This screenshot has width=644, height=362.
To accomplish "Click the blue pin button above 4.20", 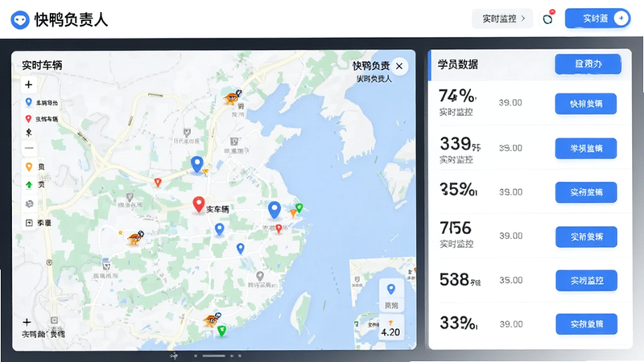I will [391, 294].
